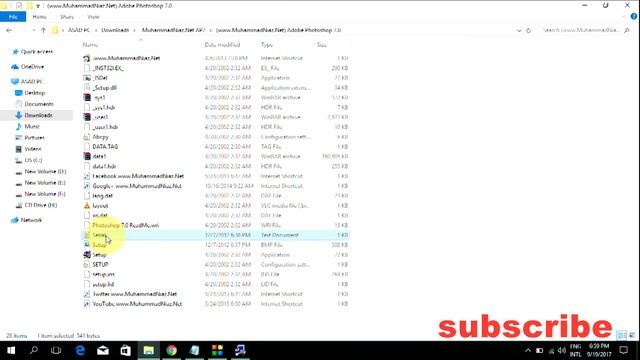Screen dimensions: 640x360
Task: Open Desktop folder in sidebar
Action: 35,93
